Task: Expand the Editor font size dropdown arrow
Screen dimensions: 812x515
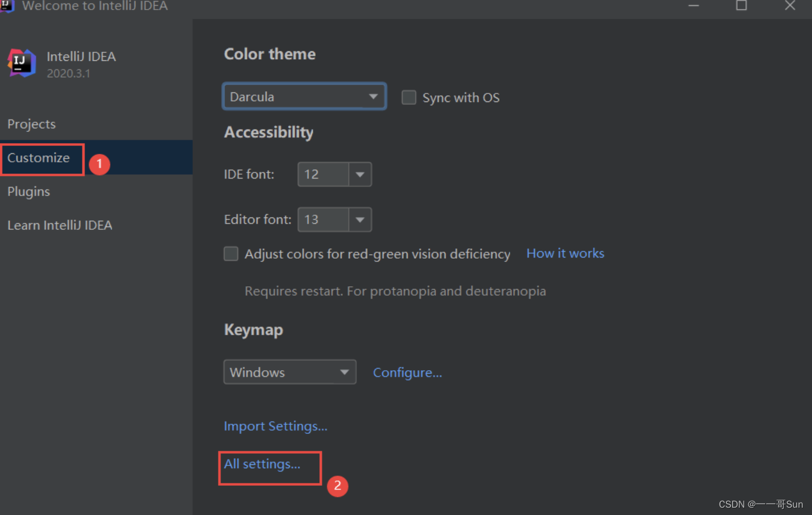Action: (x=360, y=220)
